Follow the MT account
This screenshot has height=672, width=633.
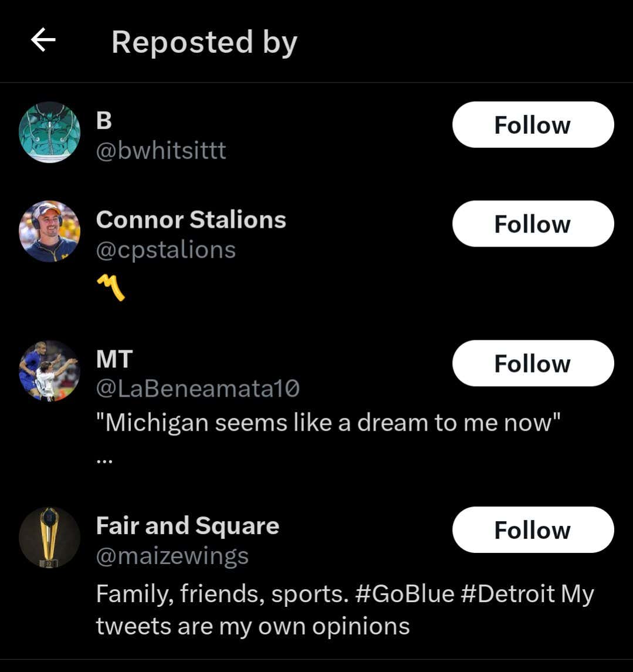pyautogui.click(x=533, y=363)
